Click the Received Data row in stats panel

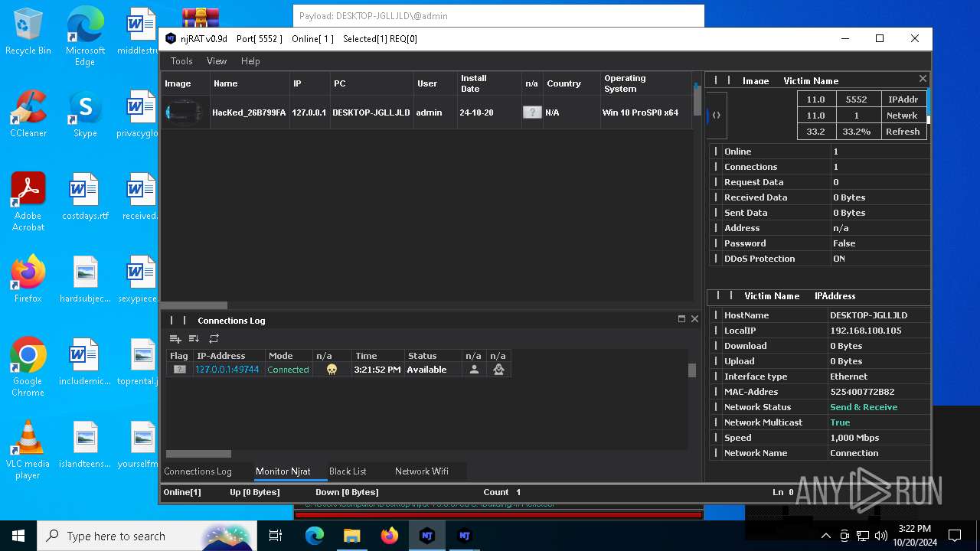click(819, 197)
